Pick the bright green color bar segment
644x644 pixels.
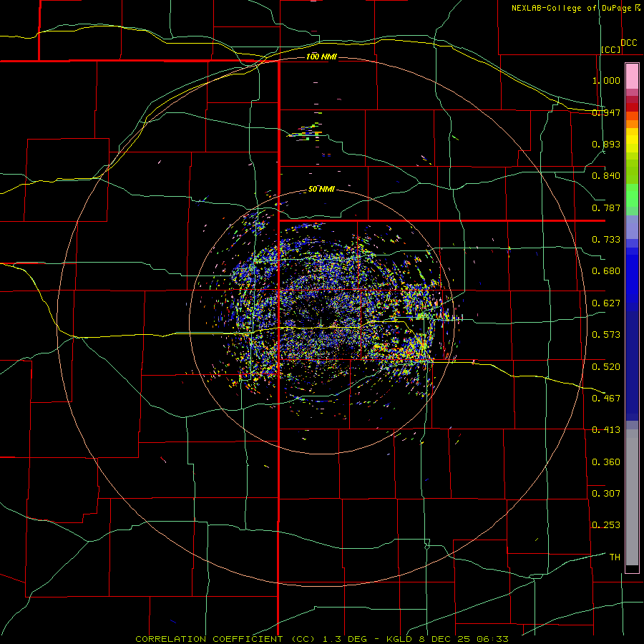632,195
